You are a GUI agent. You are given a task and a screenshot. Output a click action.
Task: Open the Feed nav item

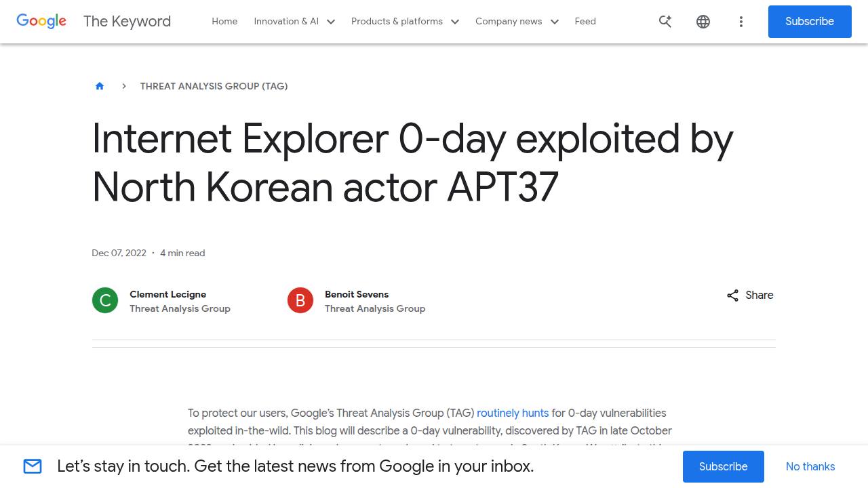[585, 22]
